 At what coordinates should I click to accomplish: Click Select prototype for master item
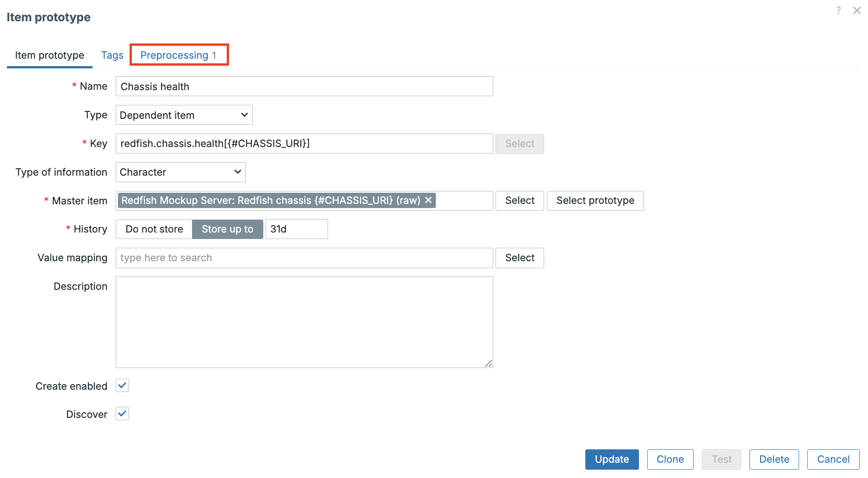(x=595, y=200)
